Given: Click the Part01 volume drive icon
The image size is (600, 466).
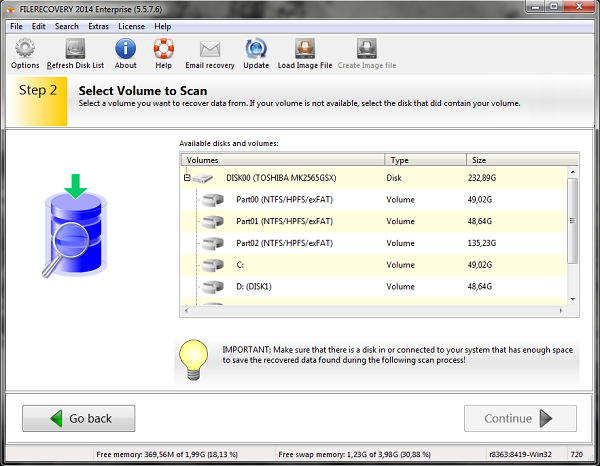Looking at the screenshot, I should 213,222.
